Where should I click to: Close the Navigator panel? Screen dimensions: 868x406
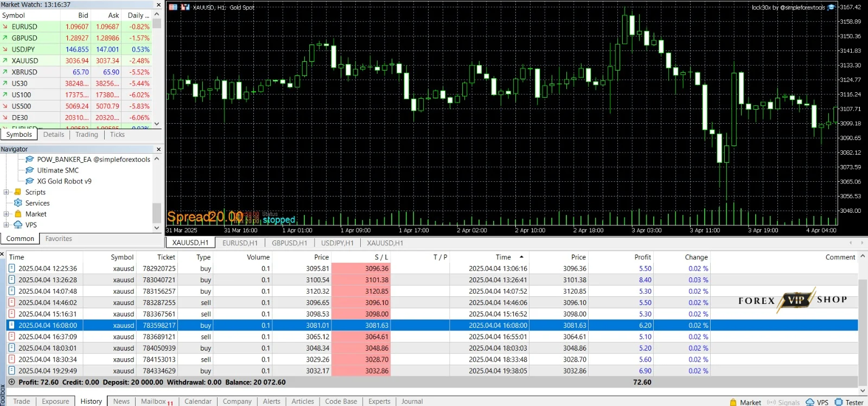click(x=158, y=149)
